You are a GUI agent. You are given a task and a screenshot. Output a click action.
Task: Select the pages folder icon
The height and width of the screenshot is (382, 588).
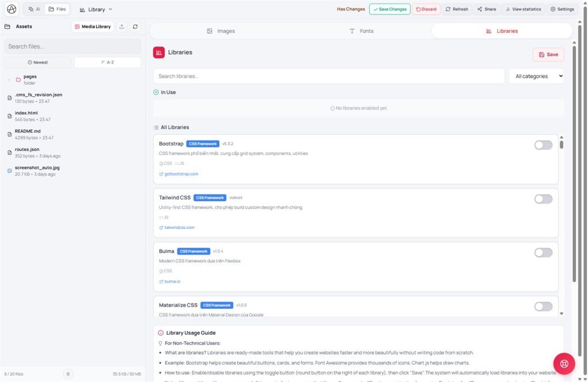coord(18,80)
